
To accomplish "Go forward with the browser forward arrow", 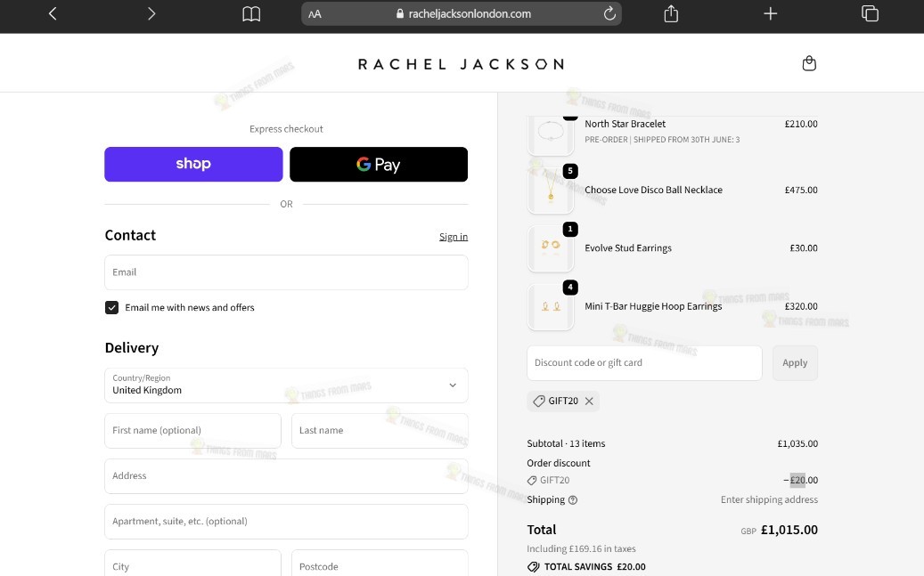I will point(151,13).
